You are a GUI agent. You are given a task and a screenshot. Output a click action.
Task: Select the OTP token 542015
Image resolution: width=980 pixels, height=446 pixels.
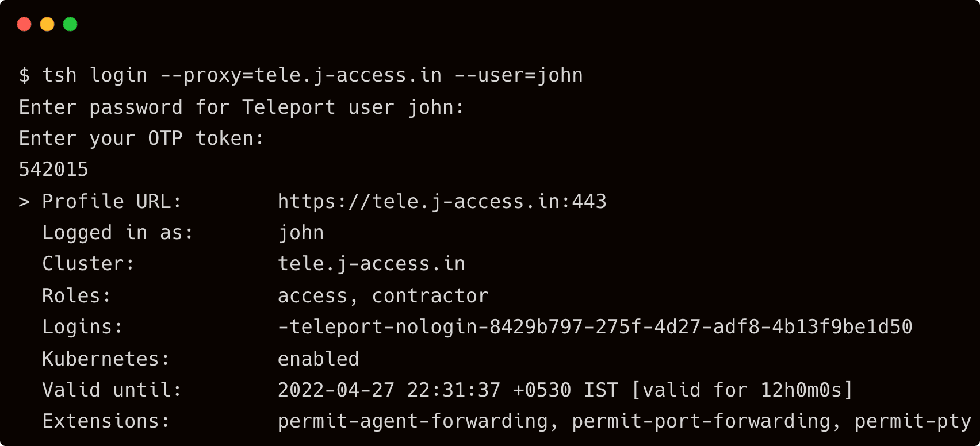tap(53, 169)
